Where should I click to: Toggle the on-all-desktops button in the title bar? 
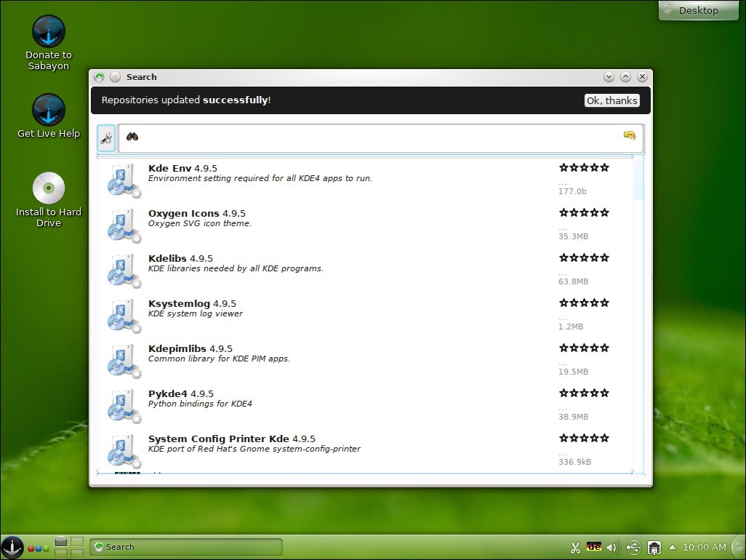[x=115, y=77]
